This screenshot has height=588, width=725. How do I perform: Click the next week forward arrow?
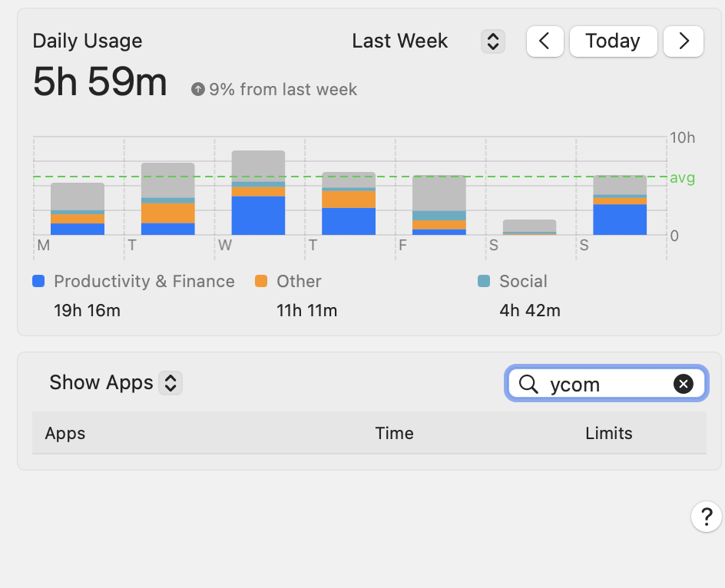(684, 41)
